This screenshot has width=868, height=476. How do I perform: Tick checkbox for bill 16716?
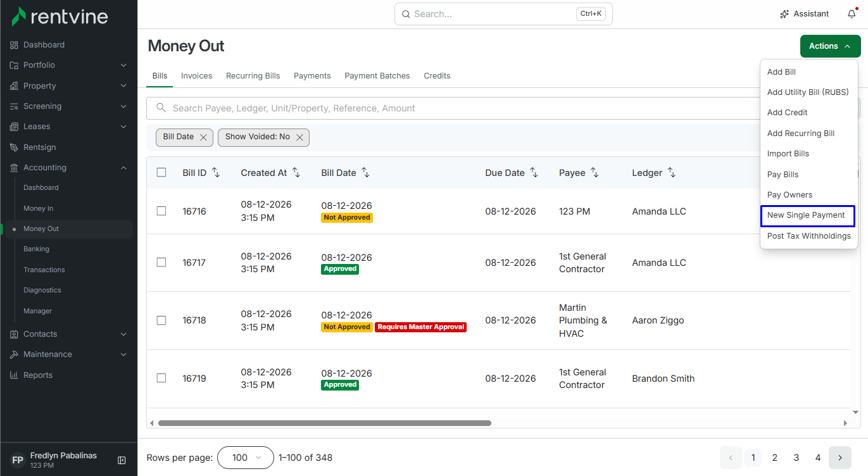coord(161,211)
